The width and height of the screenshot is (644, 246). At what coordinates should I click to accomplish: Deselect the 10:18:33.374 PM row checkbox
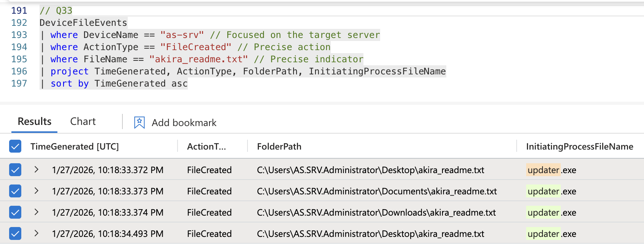pyautogui.click(x=15, y=212)
